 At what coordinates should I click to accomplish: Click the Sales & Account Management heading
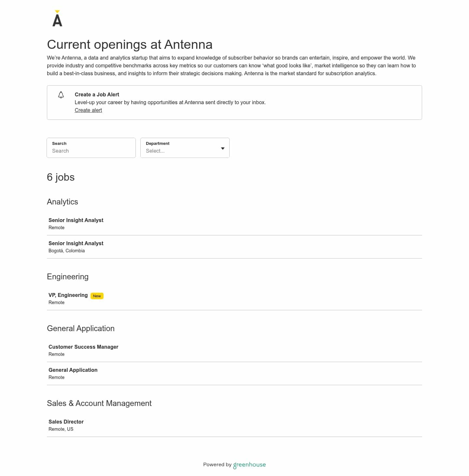pyautogui.click(x=99, y=403)
